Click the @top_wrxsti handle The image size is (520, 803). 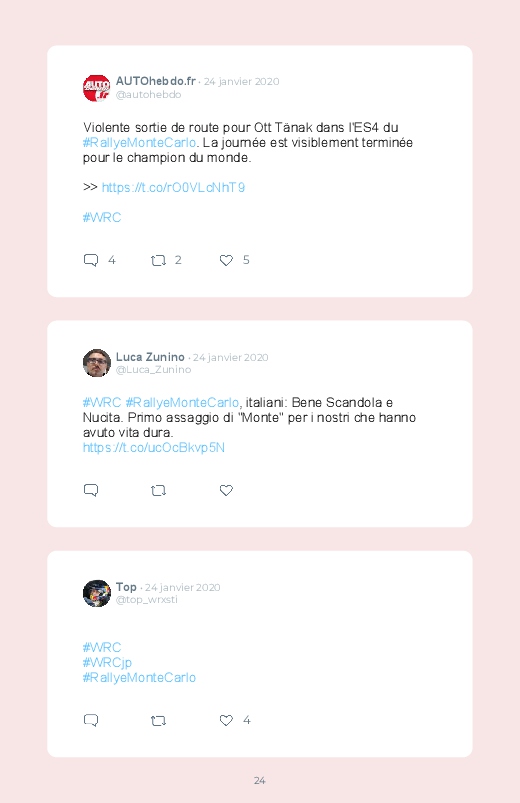(x=147, y=599)
